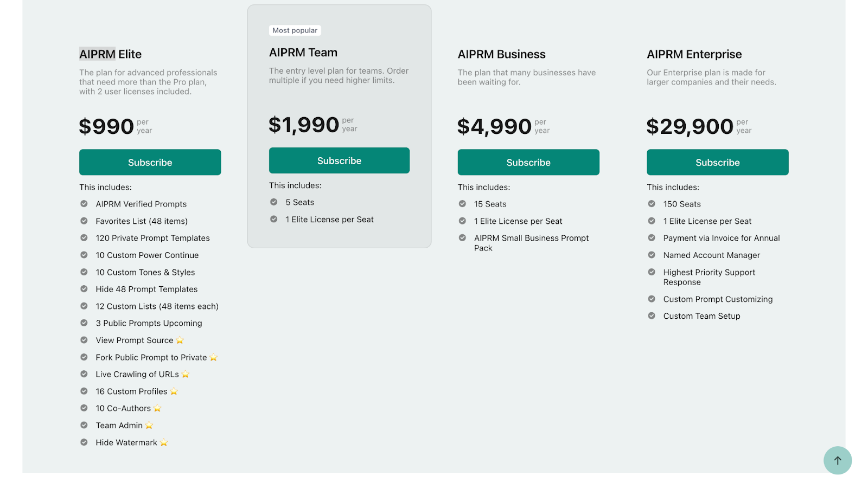Click check icon beside Favorites List (48 items)
Screen dimensions: 868x483
point(84,221)
